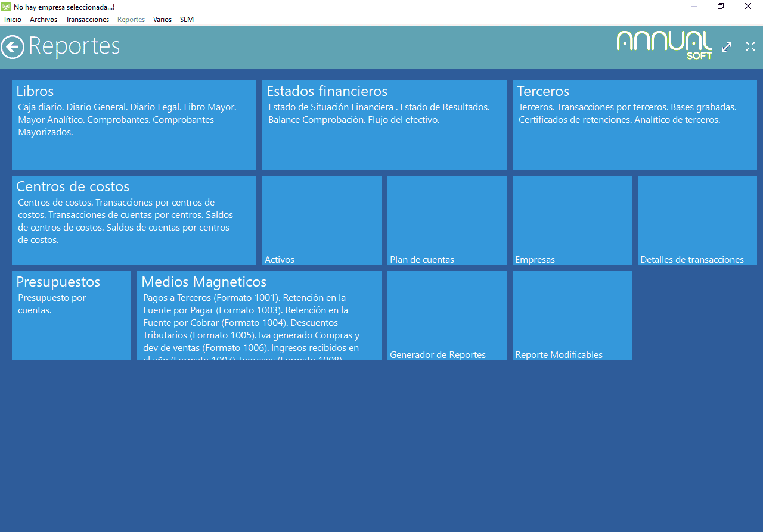The width and height of the screenshot is (763, 532).
Task: Open Detalles de transacciones tile
Action: pyautogui.click(x=697, y=220)
